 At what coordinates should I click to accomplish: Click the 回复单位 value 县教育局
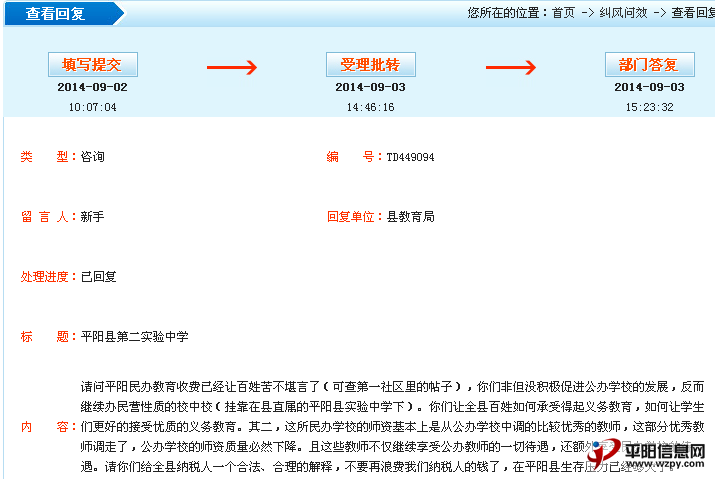[410, 217]
